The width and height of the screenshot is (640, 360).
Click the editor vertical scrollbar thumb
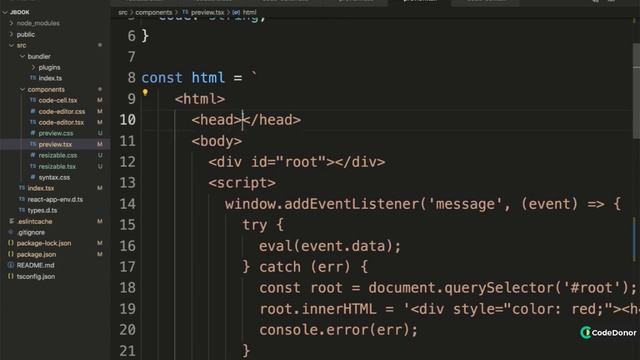(636, 90)
